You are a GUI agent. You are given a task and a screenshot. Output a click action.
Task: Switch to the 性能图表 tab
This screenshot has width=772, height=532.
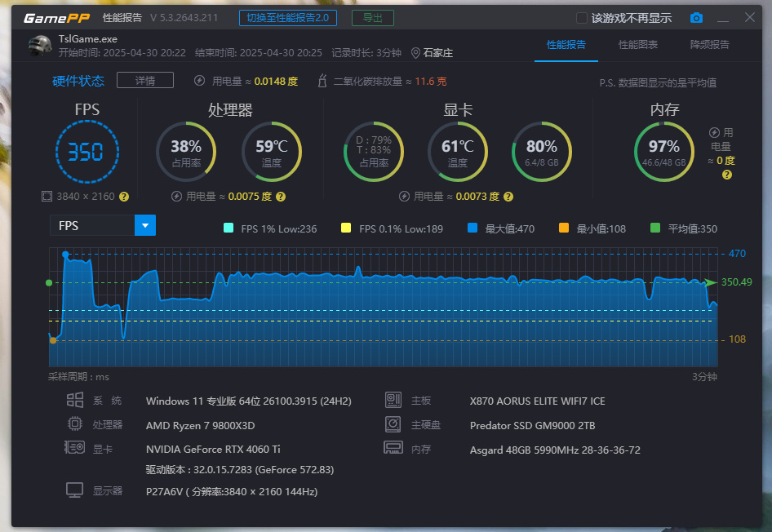click(638, 45)
